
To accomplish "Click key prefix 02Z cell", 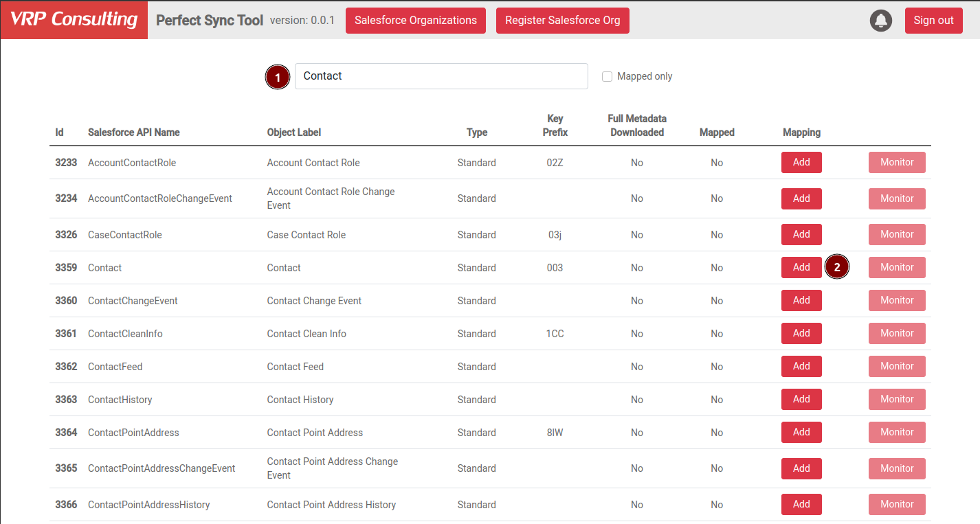I will (555, 163).
